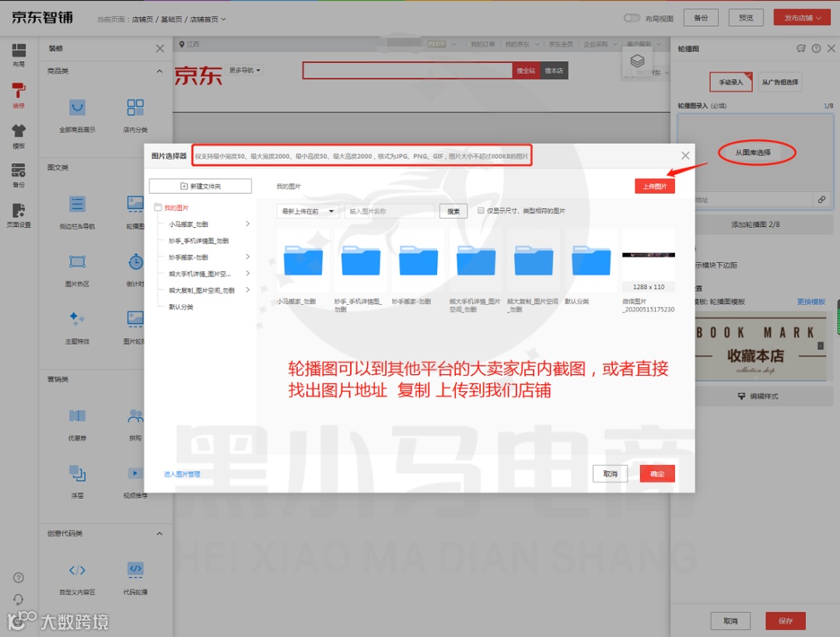Image resolution: width=840 pixels, height=637 pixels.
Task: Click the customer service headset icon
Action: 18,599
